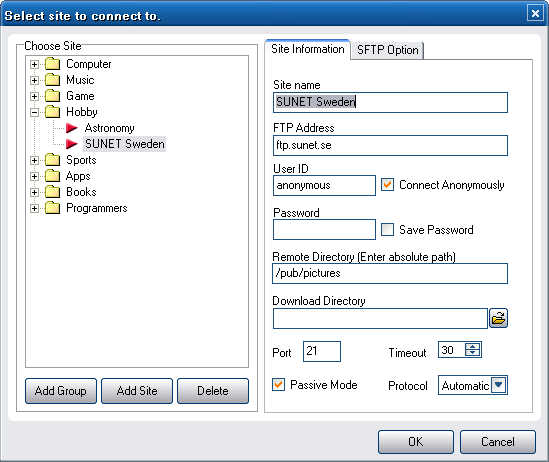Click the Books group folder icon
Screen dimensions: 549x462
(53, 192)
